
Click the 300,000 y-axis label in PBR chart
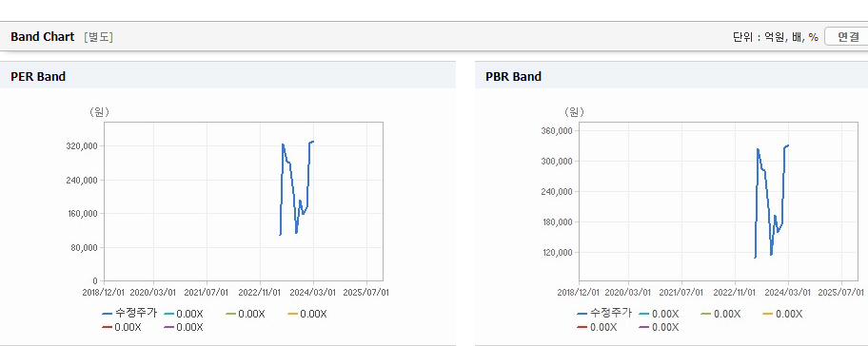tap(557, 162)
